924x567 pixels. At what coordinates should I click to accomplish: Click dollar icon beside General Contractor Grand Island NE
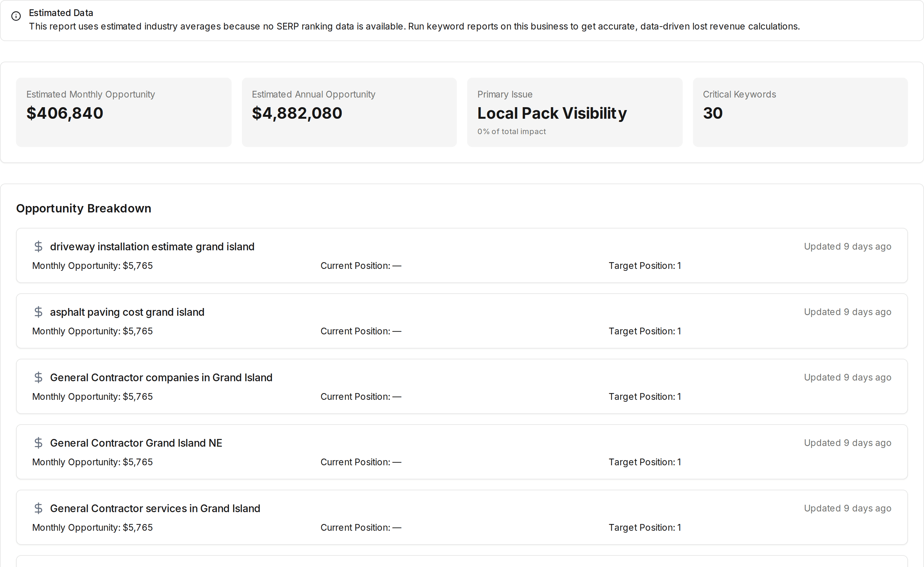[x=38, y=443]
